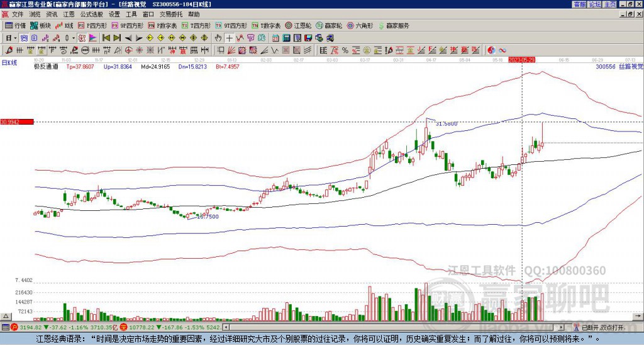Open the 帮助 menu
This screenshot has width=644, height=345.
coord(194,14)
